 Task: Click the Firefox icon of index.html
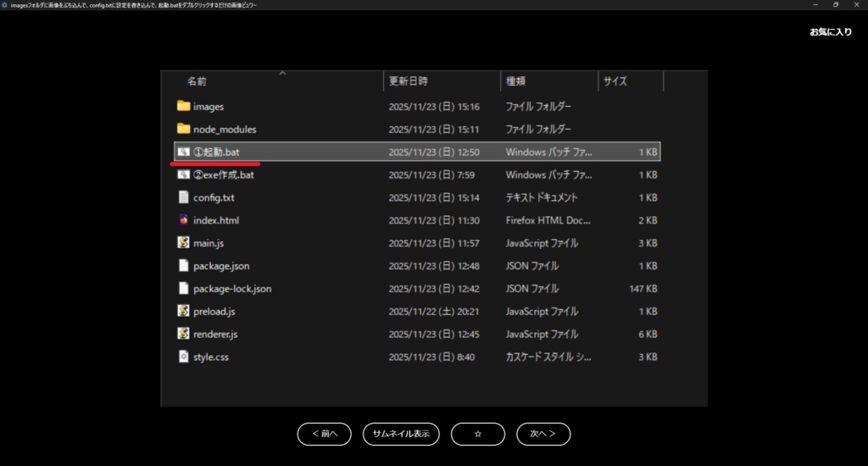pyautogui.click(x=183, y=219)
